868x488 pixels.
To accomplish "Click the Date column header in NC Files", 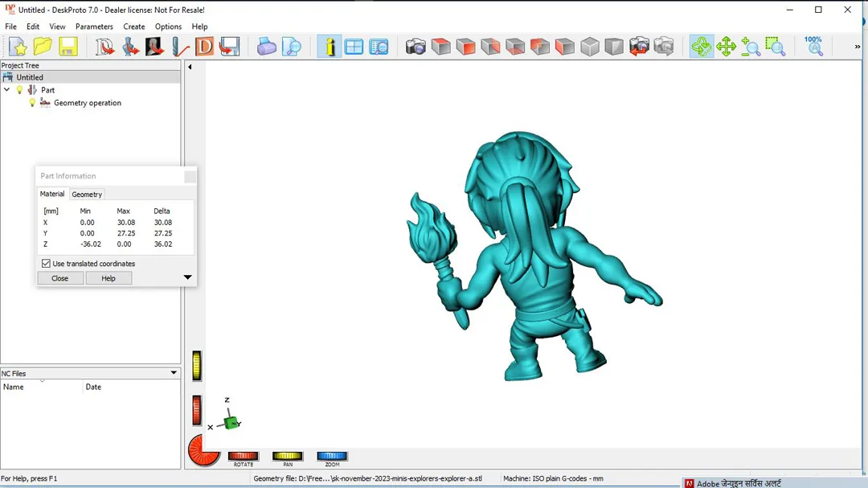I will [132, 387].
